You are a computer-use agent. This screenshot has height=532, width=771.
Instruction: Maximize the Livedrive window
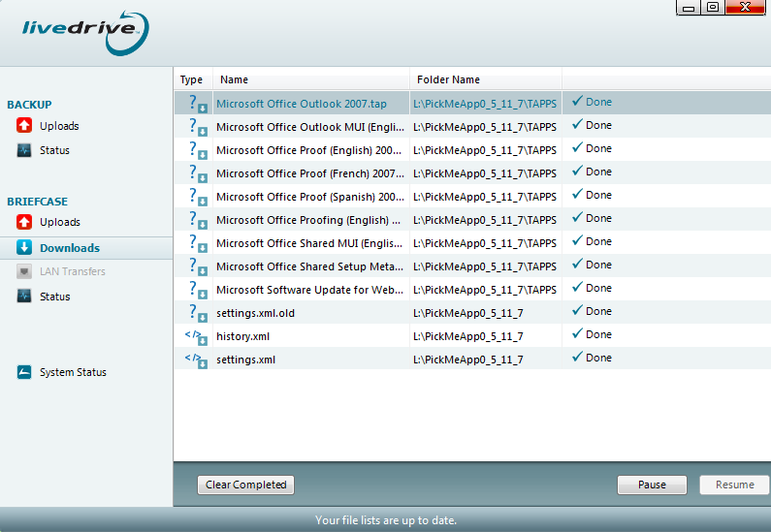coord(713,8)
